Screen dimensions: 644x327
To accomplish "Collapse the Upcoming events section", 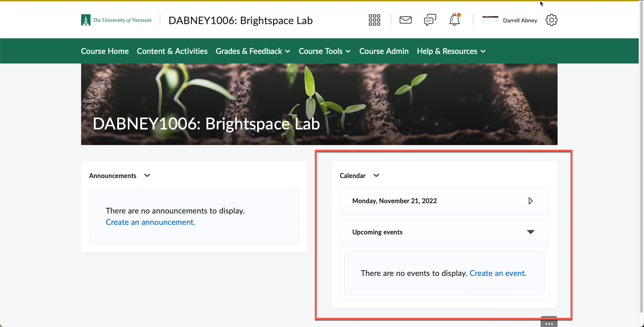I will tap(531, 232).
